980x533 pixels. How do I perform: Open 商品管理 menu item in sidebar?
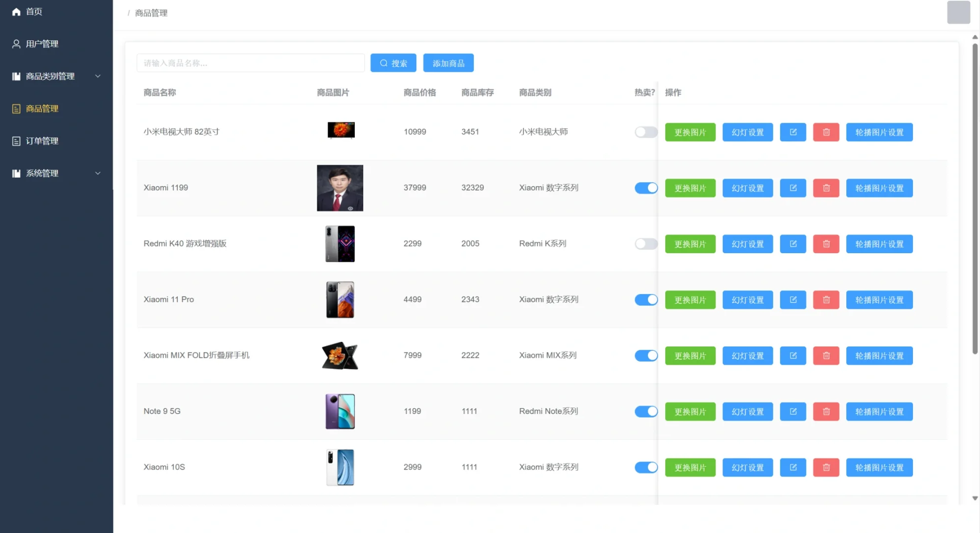[x=42, y=109]
